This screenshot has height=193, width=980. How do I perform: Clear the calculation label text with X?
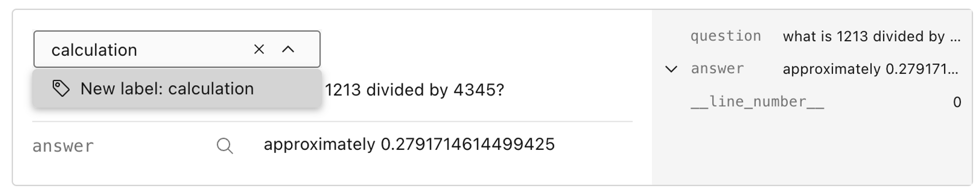259,49
